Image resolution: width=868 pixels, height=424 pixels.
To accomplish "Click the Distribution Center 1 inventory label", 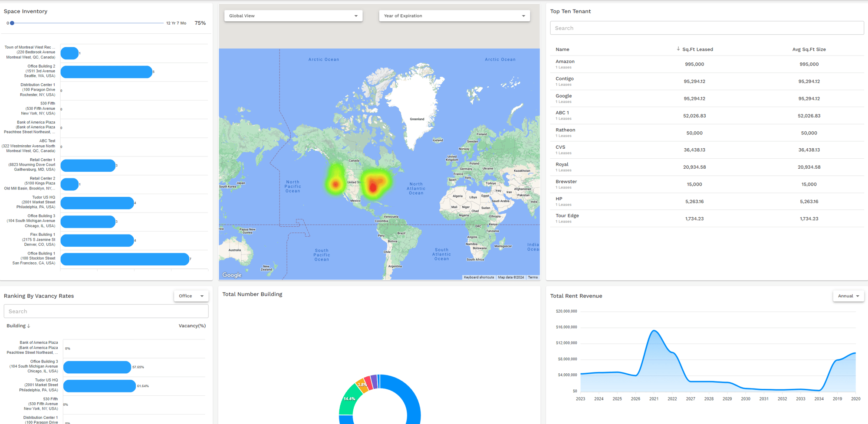I will [38, 90].
